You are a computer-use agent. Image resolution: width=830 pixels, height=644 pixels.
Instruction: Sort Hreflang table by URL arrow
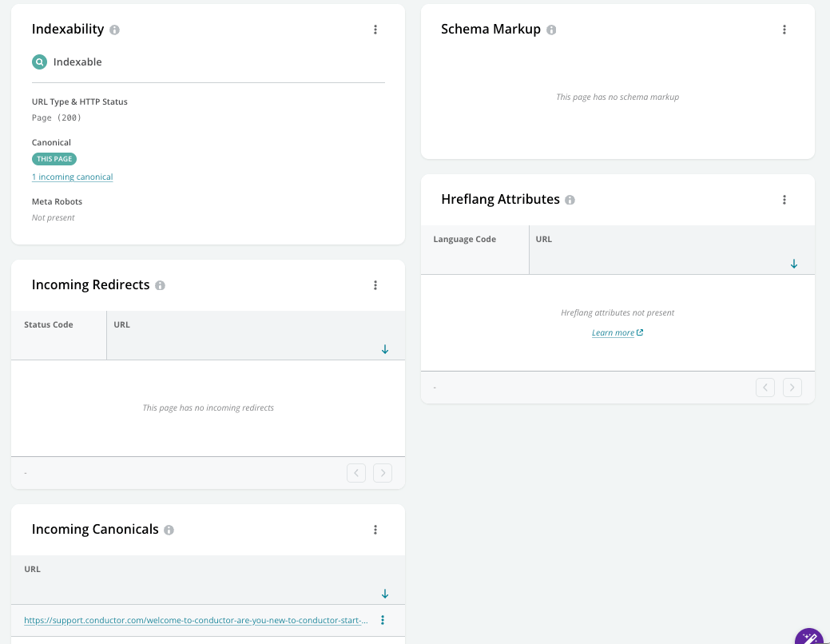click(793, 264)
